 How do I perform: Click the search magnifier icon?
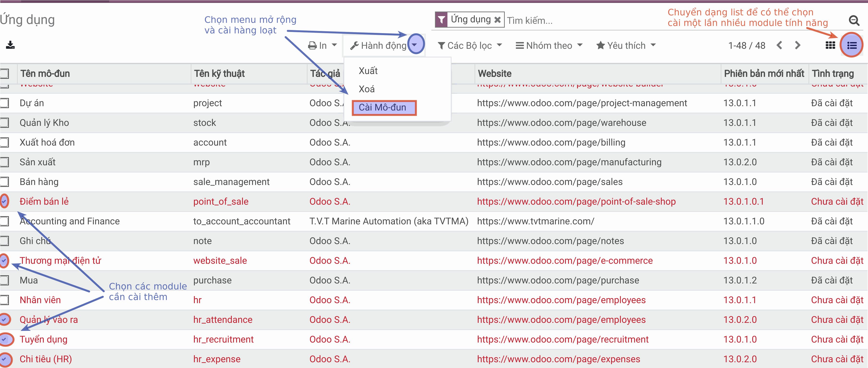coord(854,21)
